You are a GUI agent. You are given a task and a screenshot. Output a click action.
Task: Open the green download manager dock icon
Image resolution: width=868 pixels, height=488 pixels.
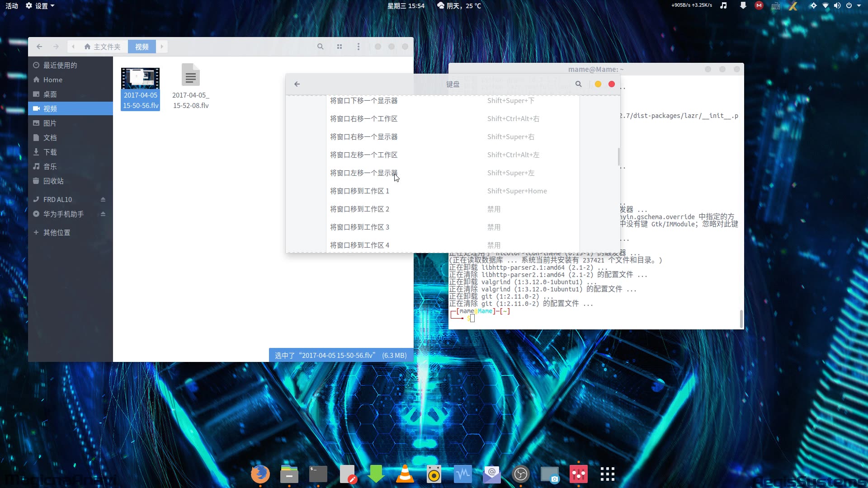376,474
